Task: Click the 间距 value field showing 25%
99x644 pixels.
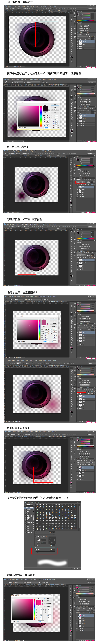Action: (x=52, y=550)
